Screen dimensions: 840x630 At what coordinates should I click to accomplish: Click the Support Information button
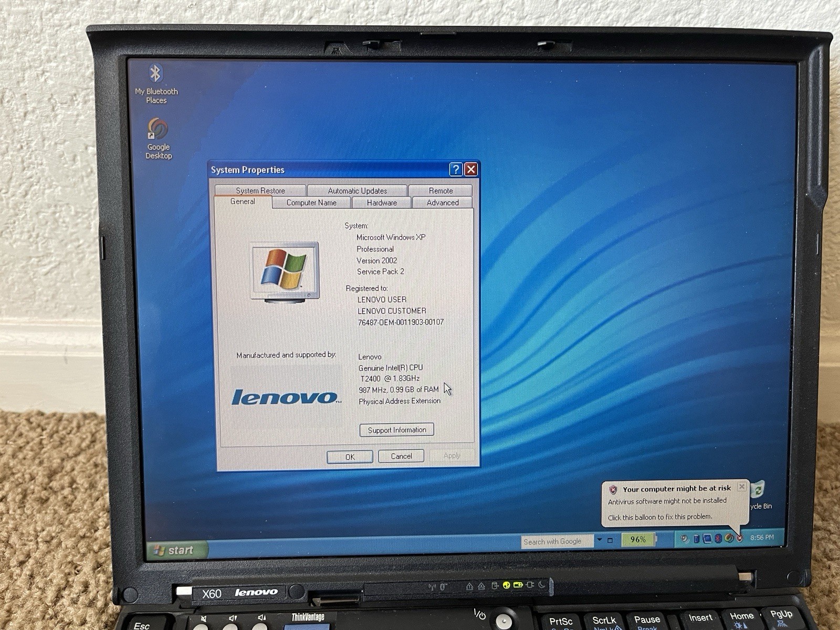coord(397,430)
